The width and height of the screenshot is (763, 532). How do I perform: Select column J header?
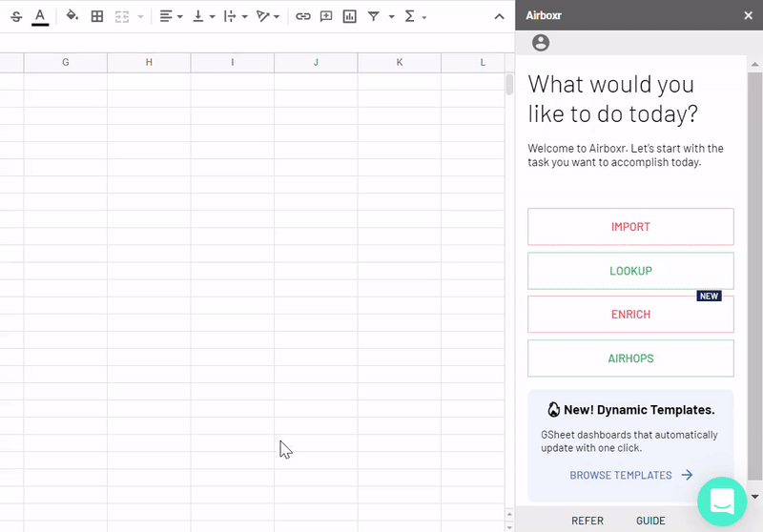(x=316, y=62)
